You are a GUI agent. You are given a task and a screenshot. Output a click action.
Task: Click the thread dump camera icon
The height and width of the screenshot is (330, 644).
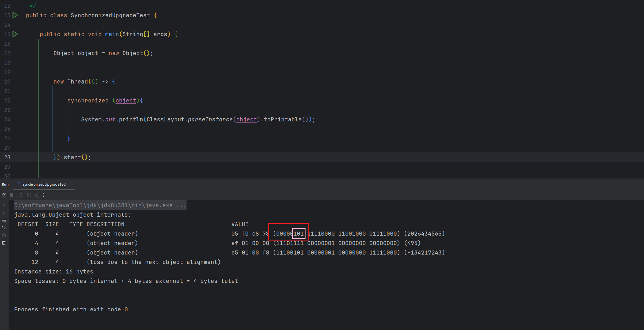tap(21, 195)
